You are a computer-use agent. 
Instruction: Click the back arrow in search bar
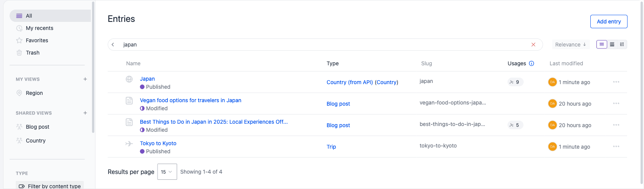coord(113,45)
